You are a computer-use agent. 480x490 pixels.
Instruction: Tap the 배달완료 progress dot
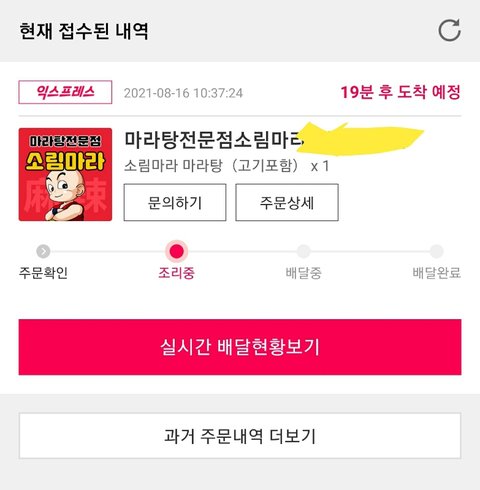click(436, 251)
